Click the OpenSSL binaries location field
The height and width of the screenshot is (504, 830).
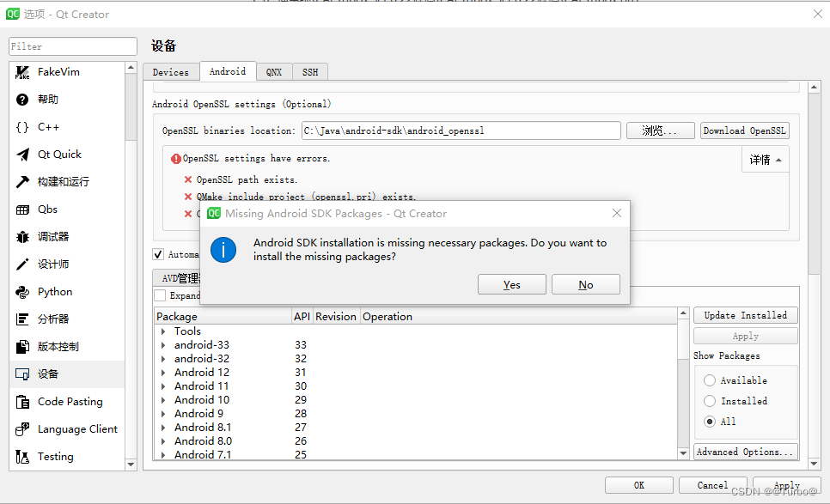pos(461,131)
